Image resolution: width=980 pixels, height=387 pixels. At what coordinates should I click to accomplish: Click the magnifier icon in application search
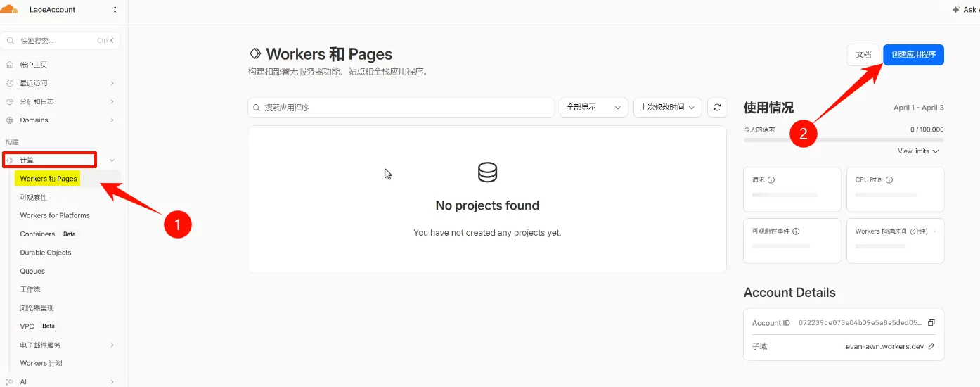coord(257,108)
